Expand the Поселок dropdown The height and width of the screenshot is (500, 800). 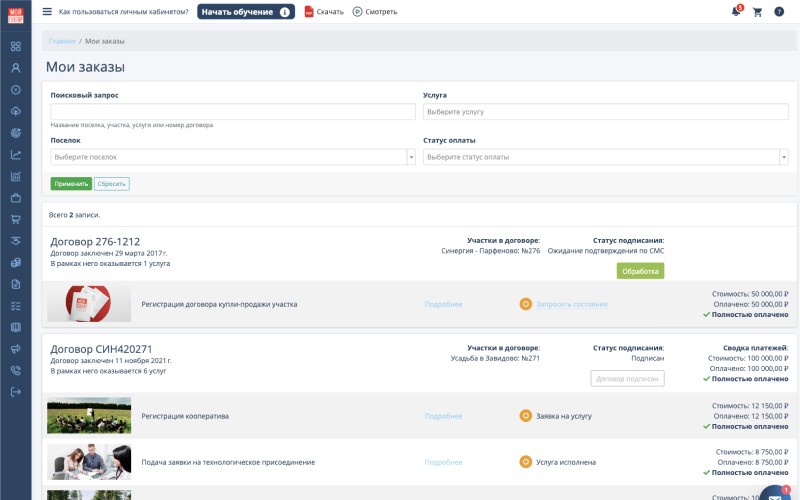tap(232, 157)
